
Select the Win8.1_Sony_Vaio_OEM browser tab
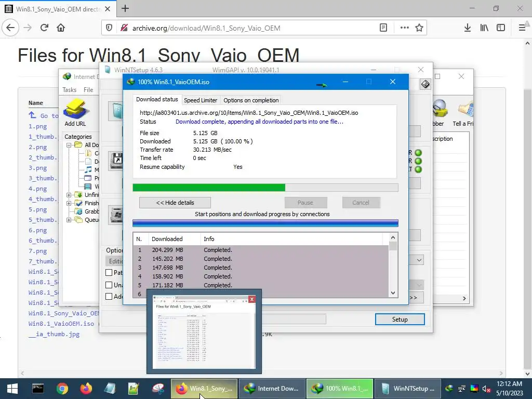pos(58,9)
